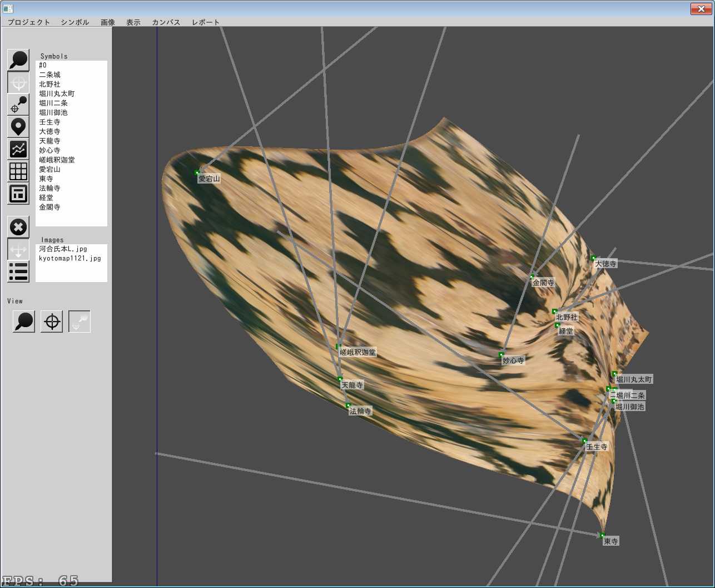Click the crosshair icon under View
Viewport: 715px width, 588px height.
point(52,322)
